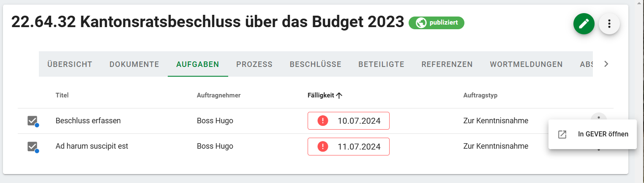Switch to the DOKUMENTE tab
This screenshot has width=644, height=183.
134,64
